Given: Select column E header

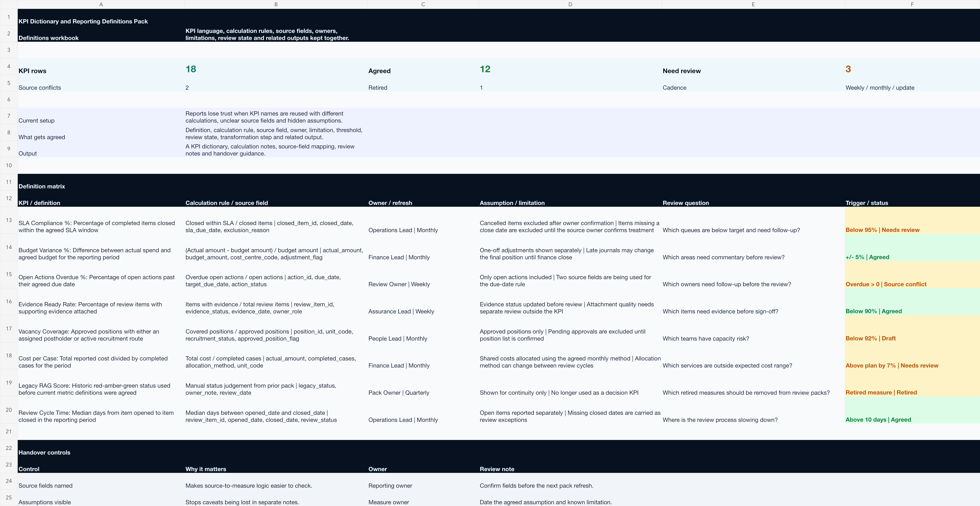Looking at the screenshot, I should coord(753,4).
